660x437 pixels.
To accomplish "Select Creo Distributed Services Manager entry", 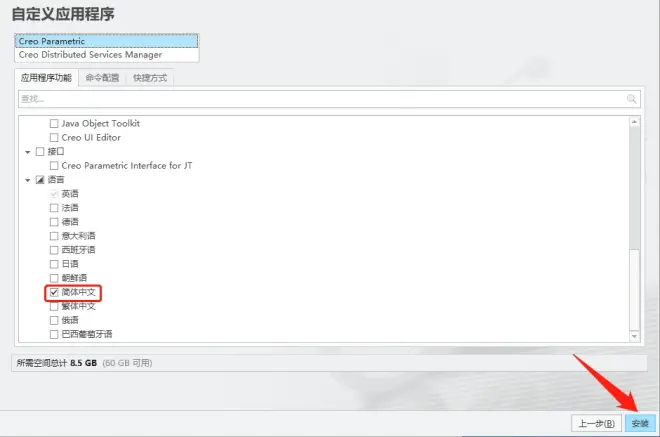I will [106, 55].
